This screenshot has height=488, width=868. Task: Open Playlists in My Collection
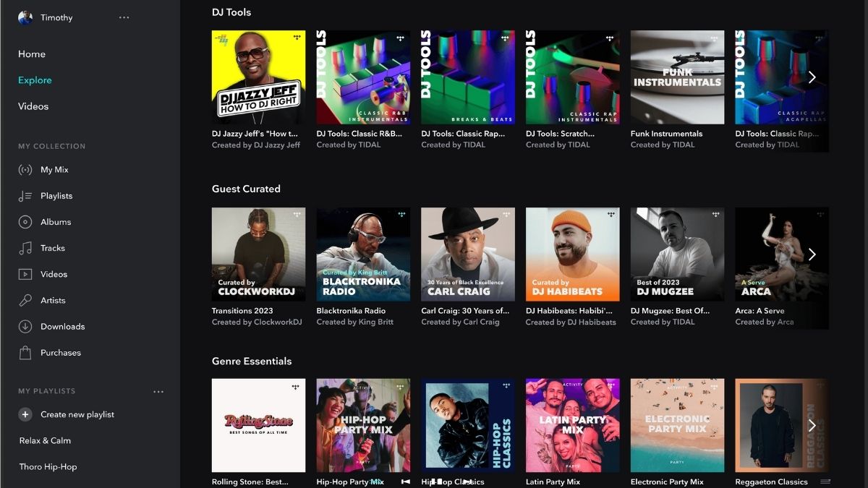coord(56,196)
